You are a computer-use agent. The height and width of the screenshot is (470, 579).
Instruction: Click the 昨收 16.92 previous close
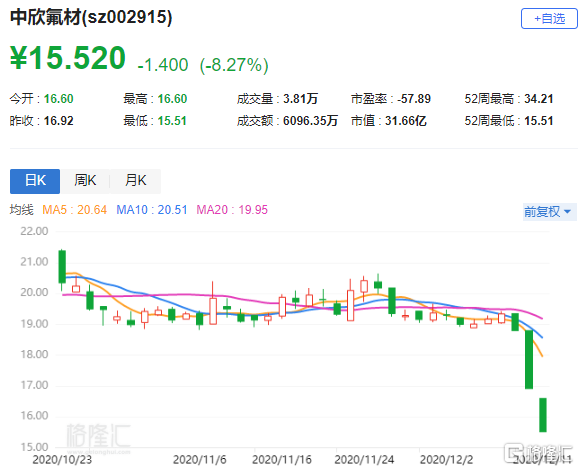41,121
